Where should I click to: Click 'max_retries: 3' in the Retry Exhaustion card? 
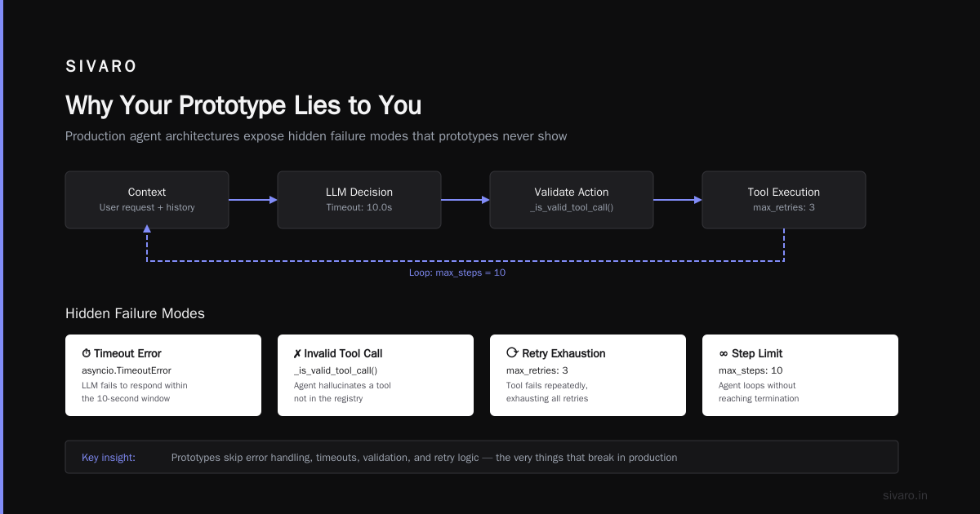coord(537,370)
